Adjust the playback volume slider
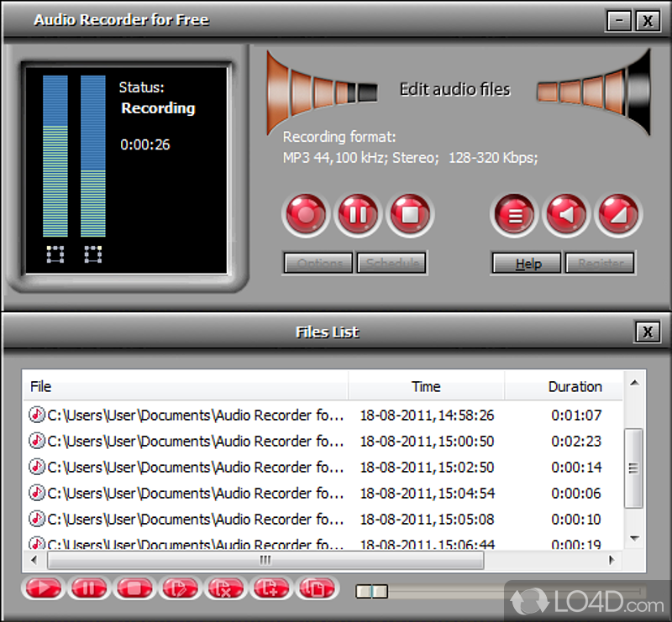The height and width of the screenshot is (622, 672). pos(370,591)
